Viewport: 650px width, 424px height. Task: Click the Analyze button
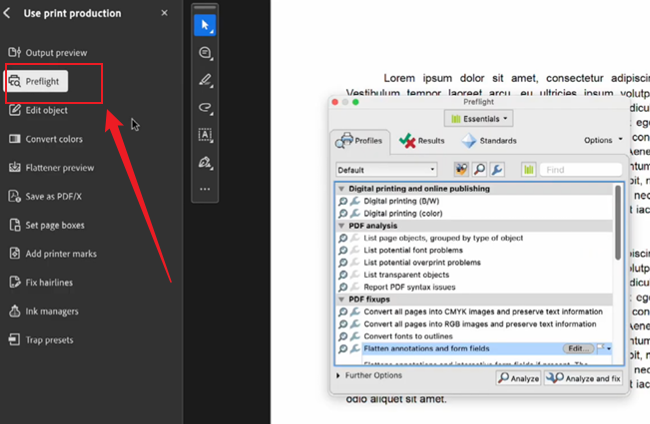pos(519,378)
